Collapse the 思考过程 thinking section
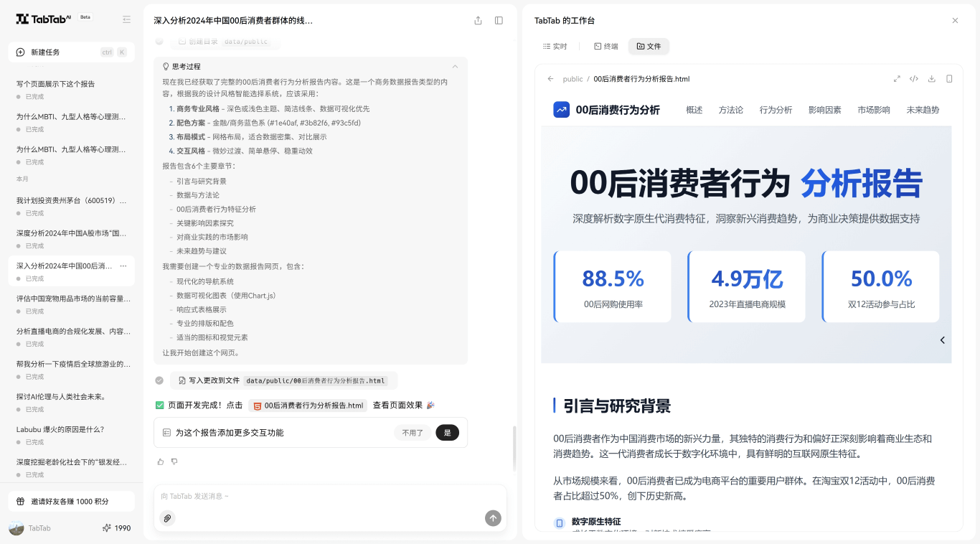The width and height of the screenshot is (980, 544). pos(455,66)
